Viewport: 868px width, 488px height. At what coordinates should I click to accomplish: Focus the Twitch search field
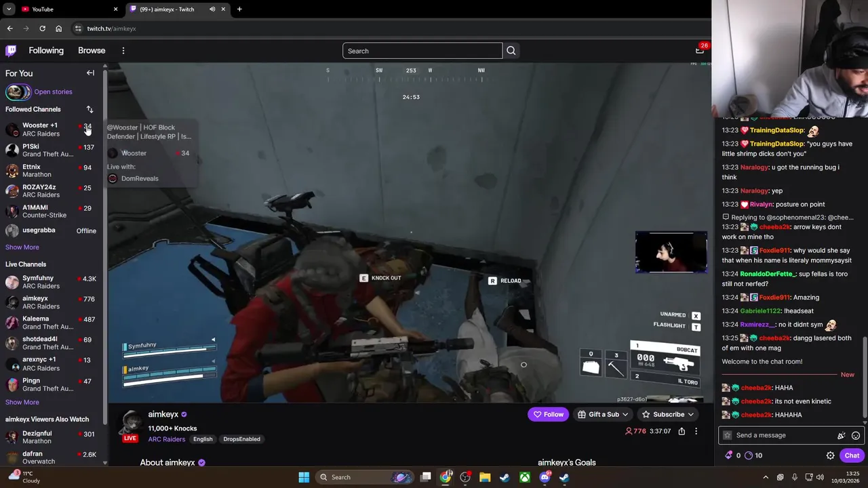coord(422,51)
